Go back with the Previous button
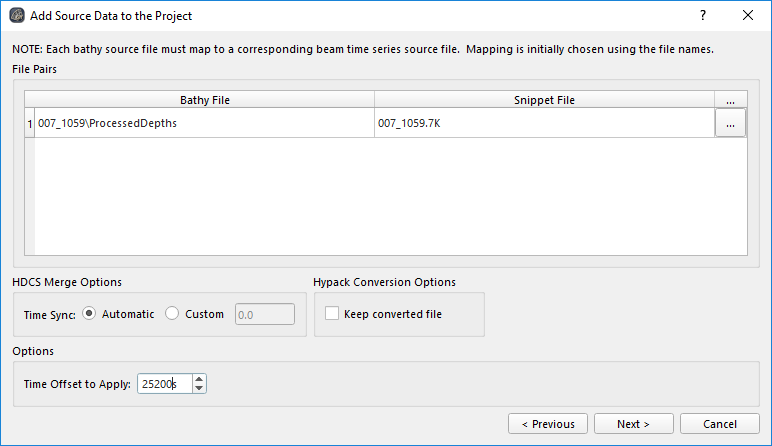Viewport: 772px width, 446px height. pyautogui.click(x=547, y=424)
